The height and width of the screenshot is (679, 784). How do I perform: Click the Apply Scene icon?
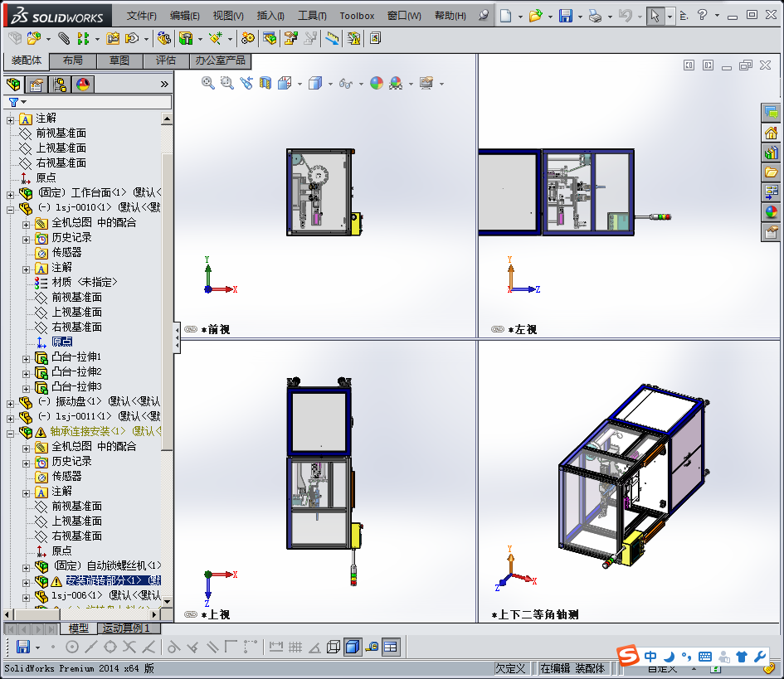point(396,83)
